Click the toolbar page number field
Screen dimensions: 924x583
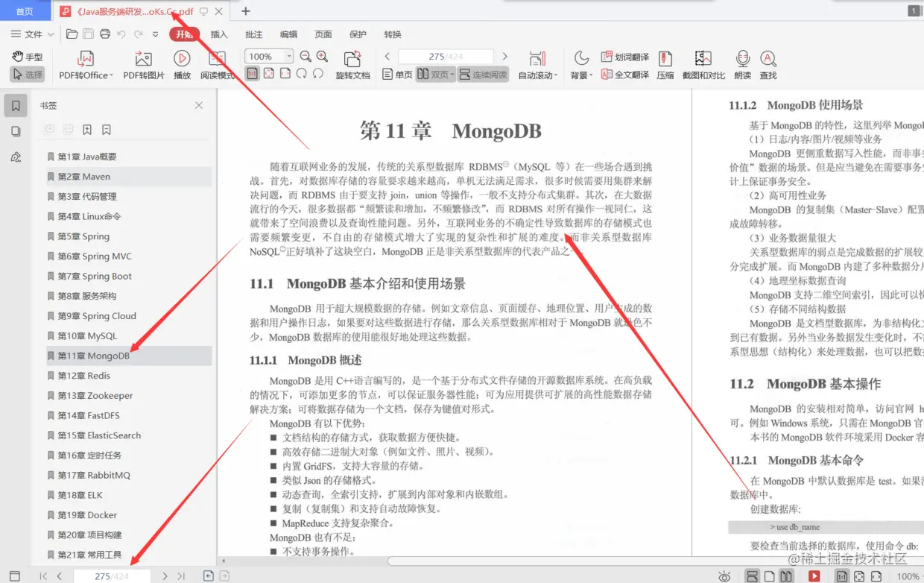click(x=446, y=57)
